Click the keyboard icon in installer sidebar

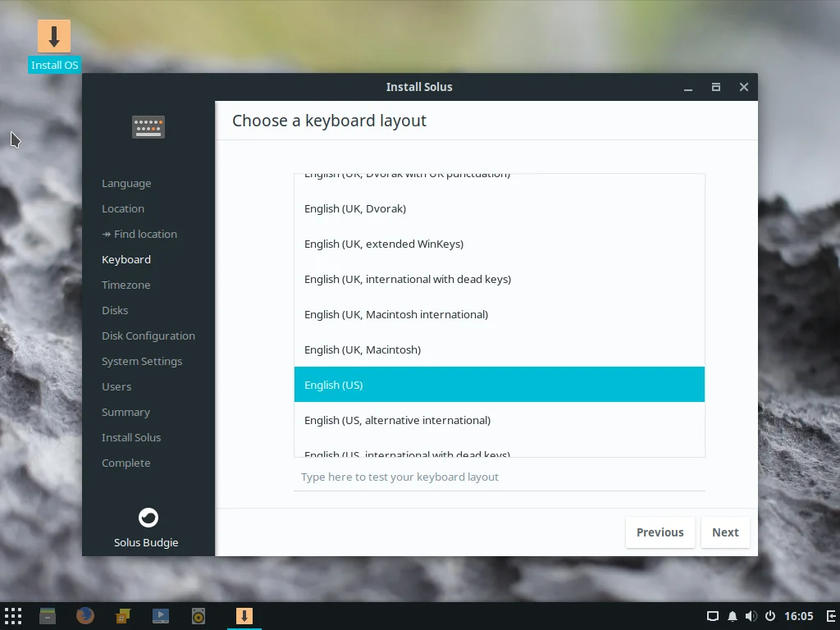coord(148,127)
